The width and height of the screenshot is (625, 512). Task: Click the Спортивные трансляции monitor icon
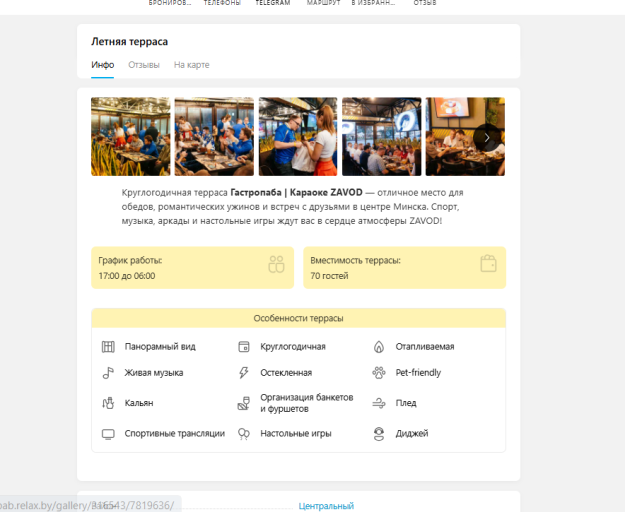point(108,434)
